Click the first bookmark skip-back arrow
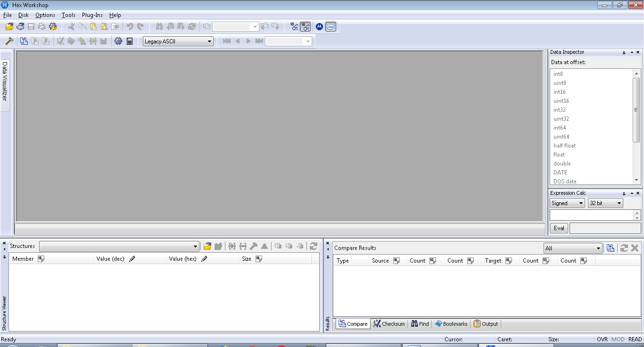This screenshot has width=644, height=347. 227,41
